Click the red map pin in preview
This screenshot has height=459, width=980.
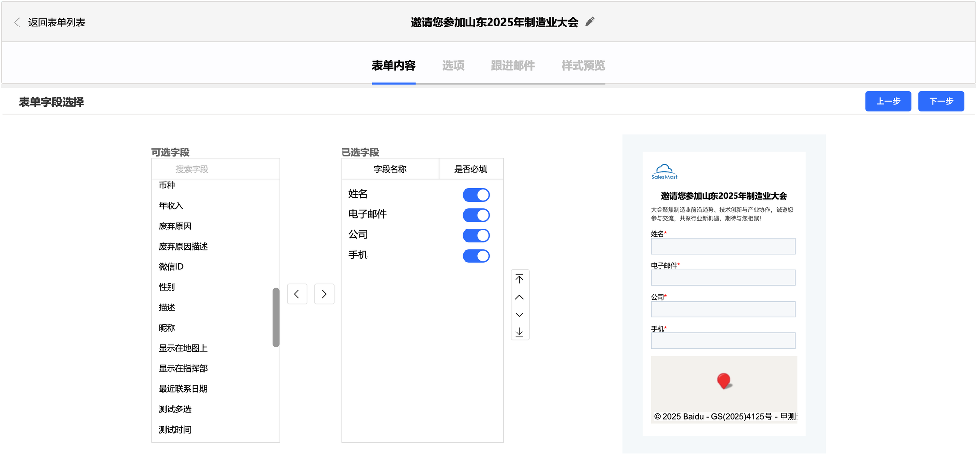pyautogui.click(x=724, y=381)
